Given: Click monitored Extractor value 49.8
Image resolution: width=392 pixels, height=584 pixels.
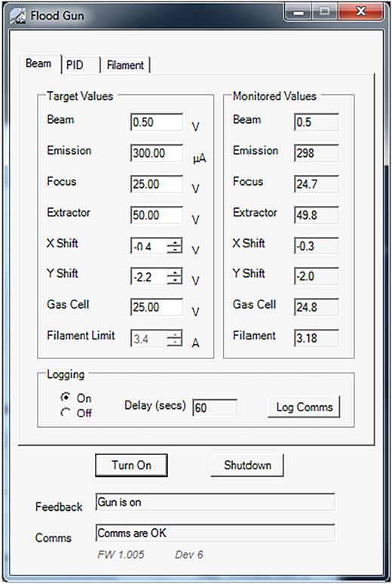Looking at the screenshot, I should tap(317, 215).
